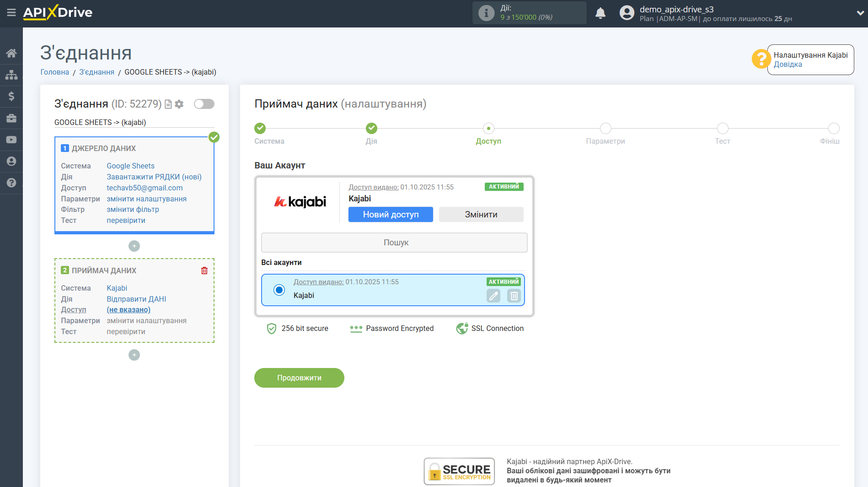Add a step below the data receiver block

134,355
